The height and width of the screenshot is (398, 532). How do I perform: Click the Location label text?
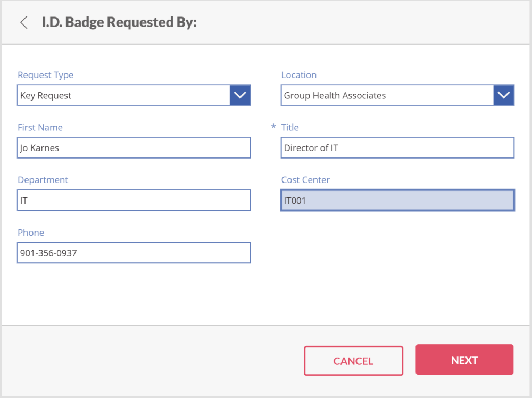point(299,75)
